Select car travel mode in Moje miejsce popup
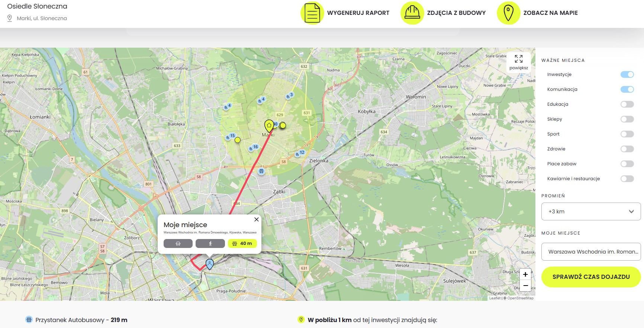The height and width of the screenshot is (328, 644). click(178, 243)
